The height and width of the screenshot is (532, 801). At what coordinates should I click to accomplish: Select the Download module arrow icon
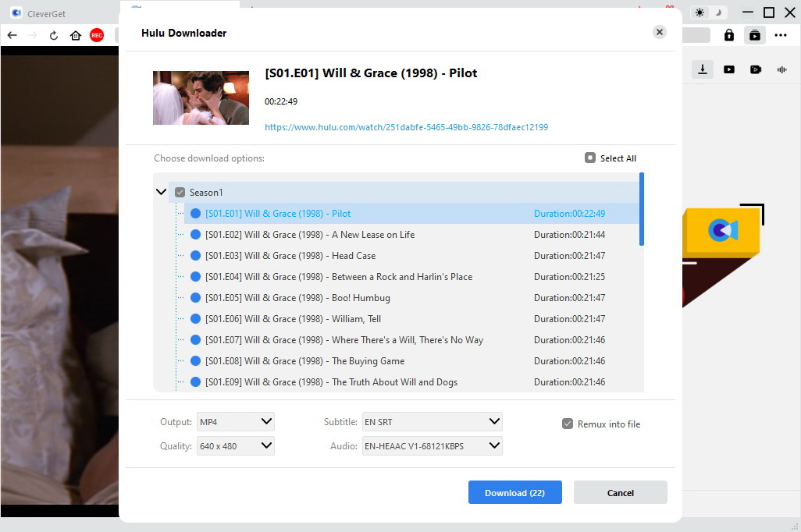[x=702, y=69]
